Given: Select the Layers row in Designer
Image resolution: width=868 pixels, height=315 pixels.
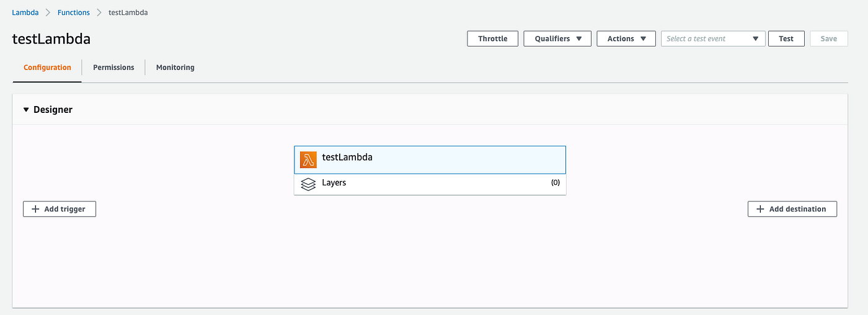Looking at the screenshot, I should tap(430, 184).
